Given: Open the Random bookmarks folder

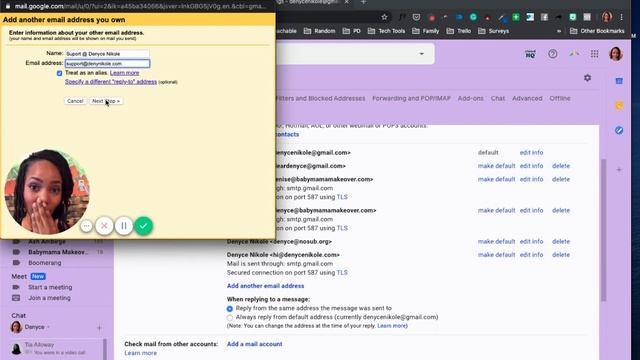Looking at the screenshot, I should 319,31.
